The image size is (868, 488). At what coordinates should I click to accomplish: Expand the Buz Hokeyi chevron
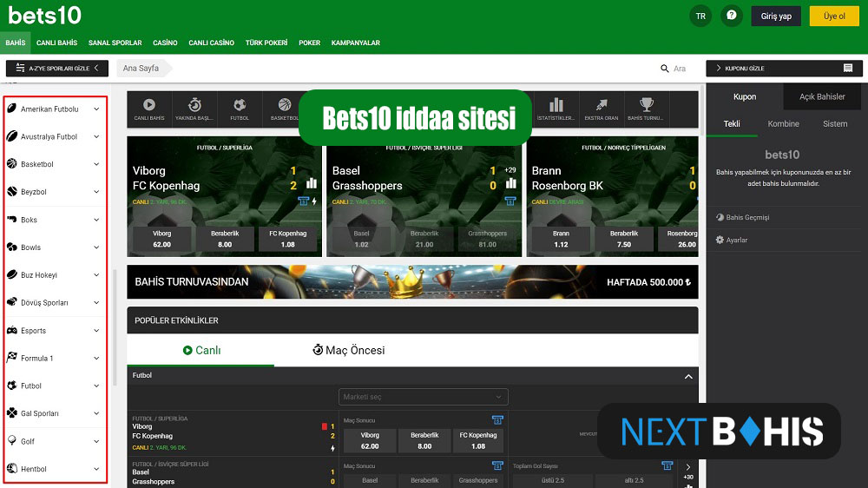click(96, 275)
